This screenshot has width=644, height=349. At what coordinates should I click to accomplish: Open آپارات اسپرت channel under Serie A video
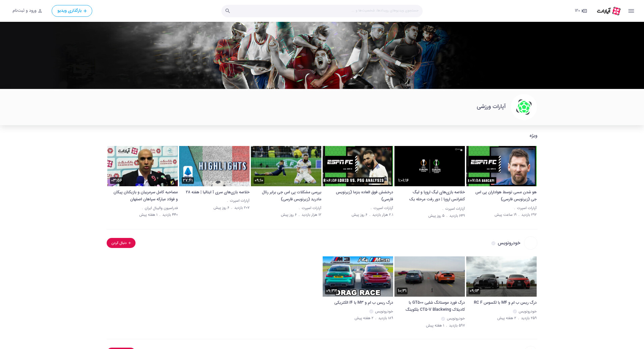[x=239, y=201]
